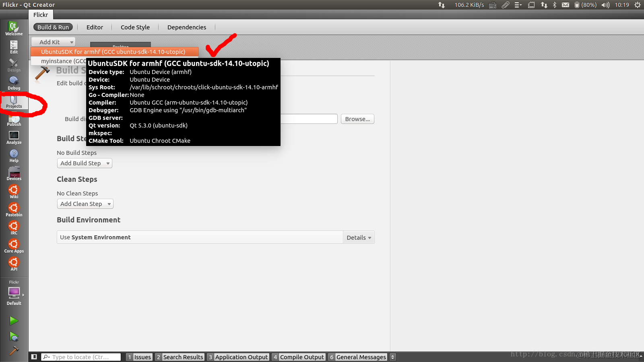Switch to Debug mode
The image size is (644, 362).
pos(14,83)
